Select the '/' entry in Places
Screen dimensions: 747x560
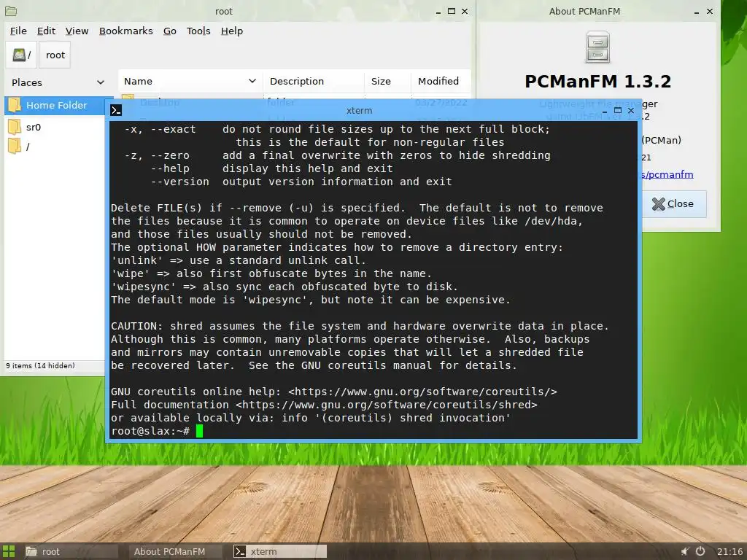[x=28, y=147]
